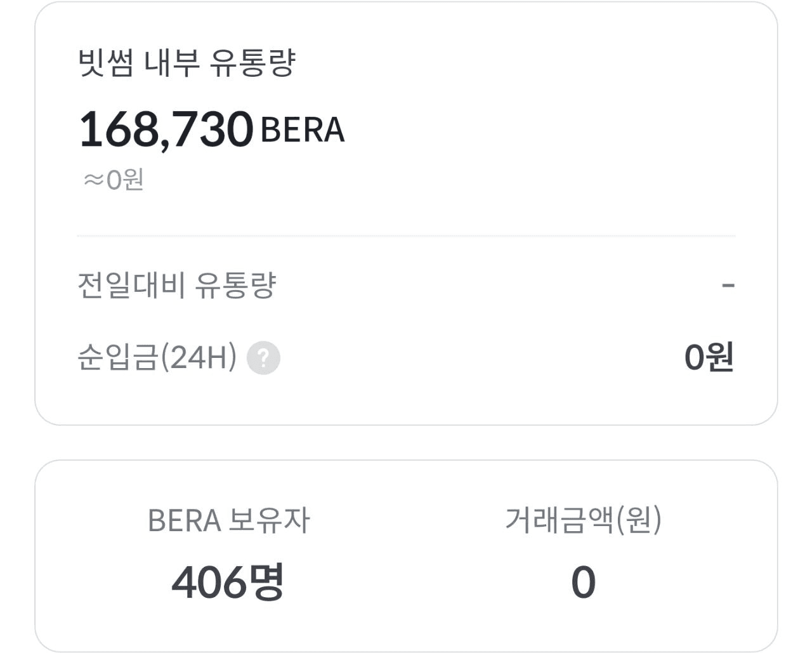The image size is (812, 653).
Task: Select the 거래금액(원) label
Action: pyautogui.click(x=583, y=520)
